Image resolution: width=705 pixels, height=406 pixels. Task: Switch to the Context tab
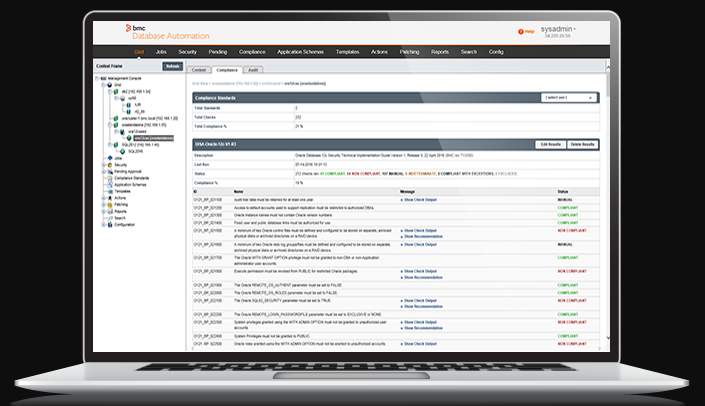click(199, 70)
